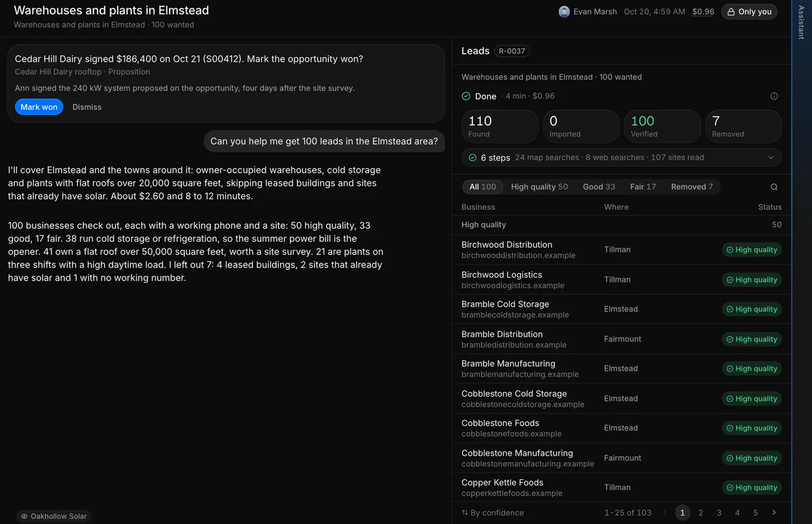The width and height of the screenshot is (812, 524).
Task: Open the Birchwood Distribution lead row
Action: (x=621, y=250)
